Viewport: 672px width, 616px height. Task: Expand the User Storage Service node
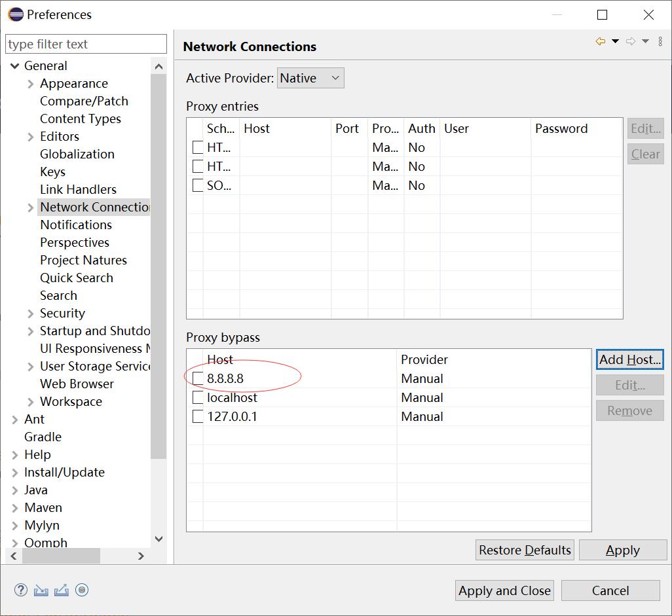click(x=30, y=366)
